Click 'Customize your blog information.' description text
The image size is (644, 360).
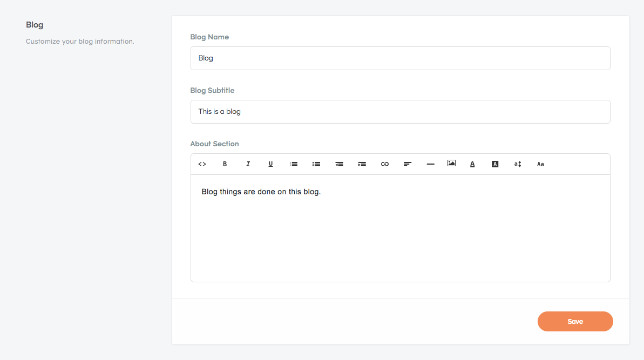click(80, 42)
